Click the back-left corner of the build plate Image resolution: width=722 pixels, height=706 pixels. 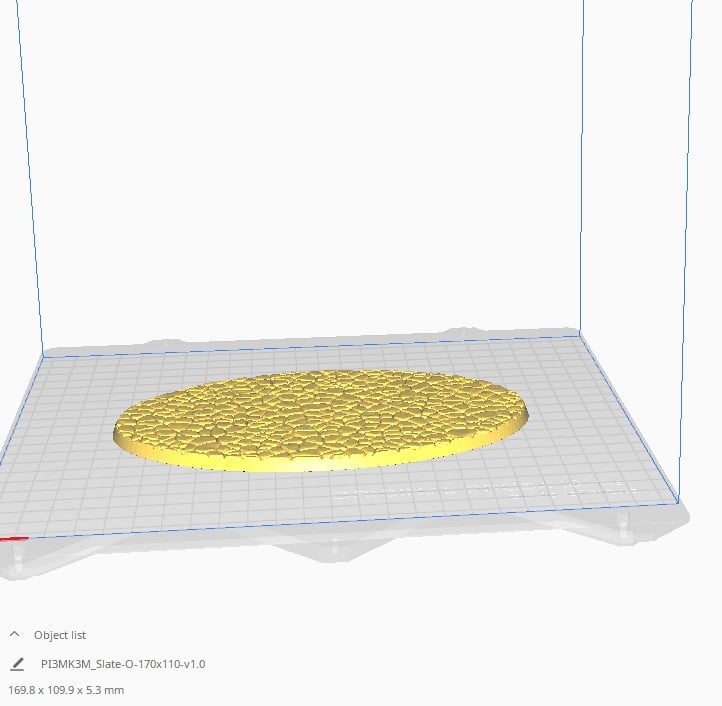pyautogui.click(x=42, y=352)
